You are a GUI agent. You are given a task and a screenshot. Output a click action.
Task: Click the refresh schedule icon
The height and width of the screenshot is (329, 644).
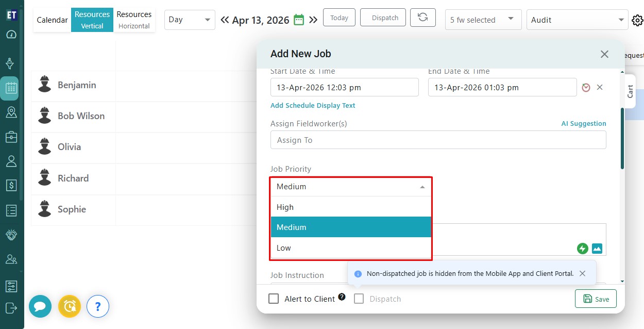point(422,18)
